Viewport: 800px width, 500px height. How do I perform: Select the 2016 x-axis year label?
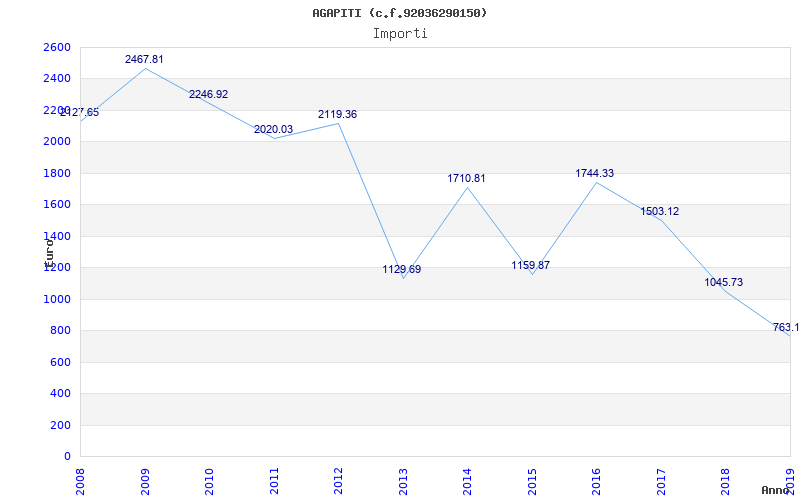(x=596, y=482)
